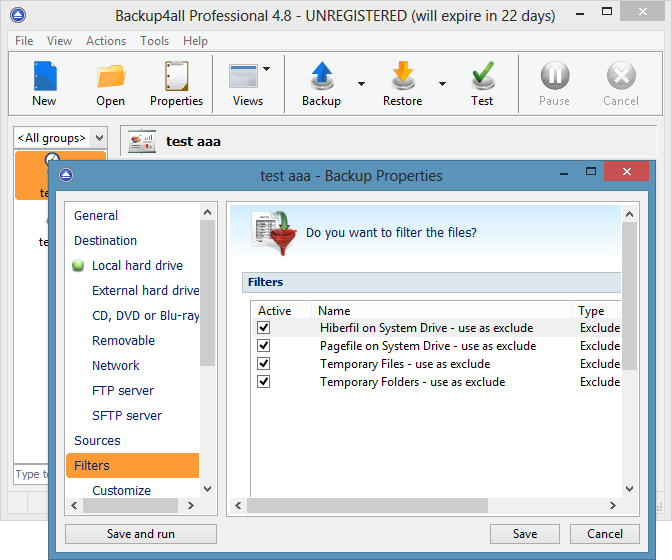672x560 pixels.
Task: Start Backup using the blue arrow icon
Action: 322,76
